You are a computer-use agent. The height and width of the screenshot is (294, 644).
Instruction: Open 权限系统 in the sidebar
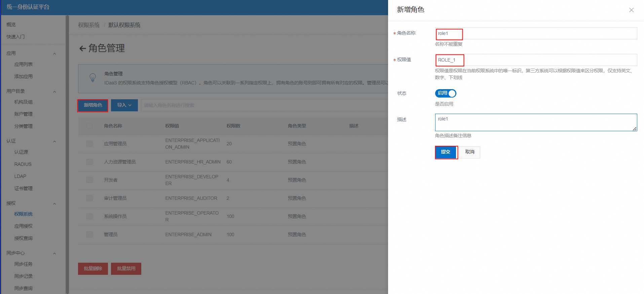pyautogui.click(x=23, y=214)
